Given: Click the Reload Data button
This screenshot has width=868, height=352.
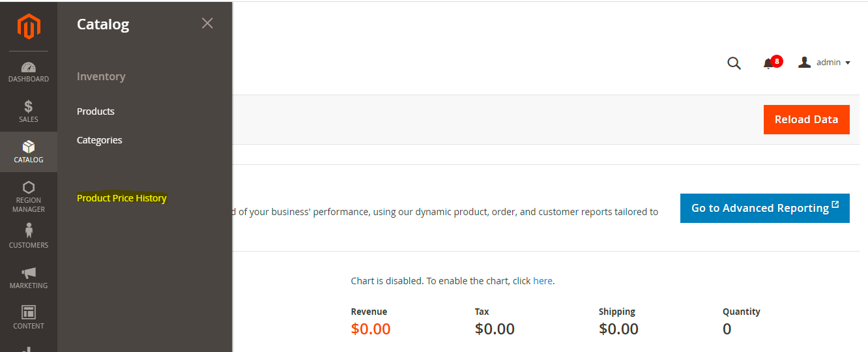Looking at the screenshot, I should point(806,119).
